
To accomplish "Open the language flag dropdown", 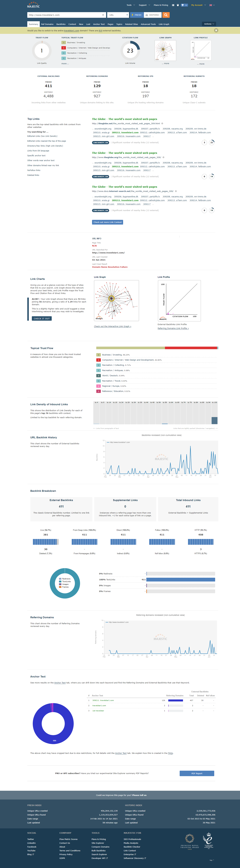I will tap(212, 5).
